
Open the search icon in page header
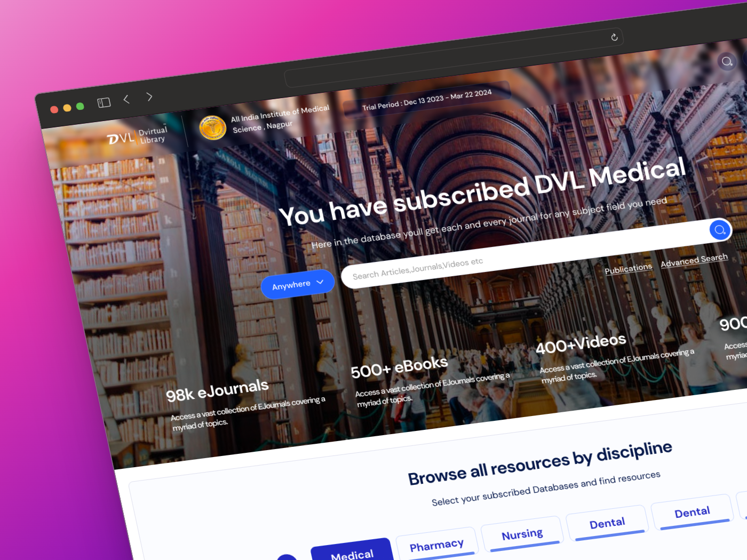(x=727, y=61)
